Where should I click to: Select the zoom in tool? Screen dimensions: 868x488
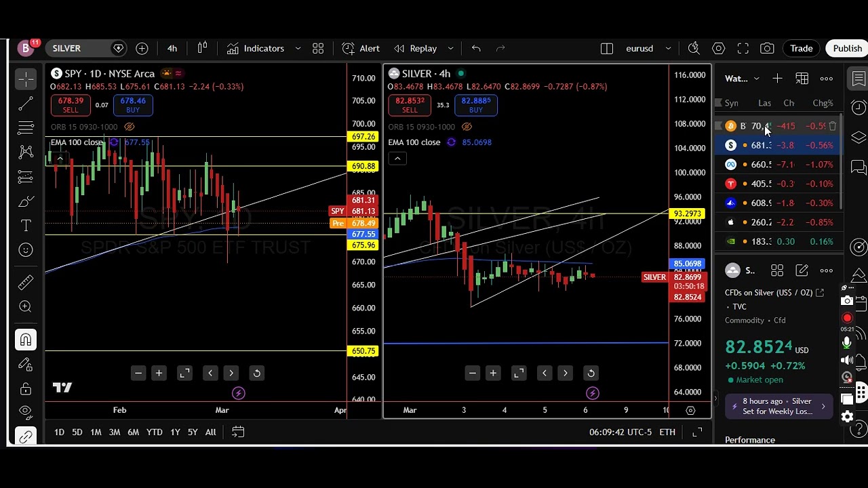(26, 306)
